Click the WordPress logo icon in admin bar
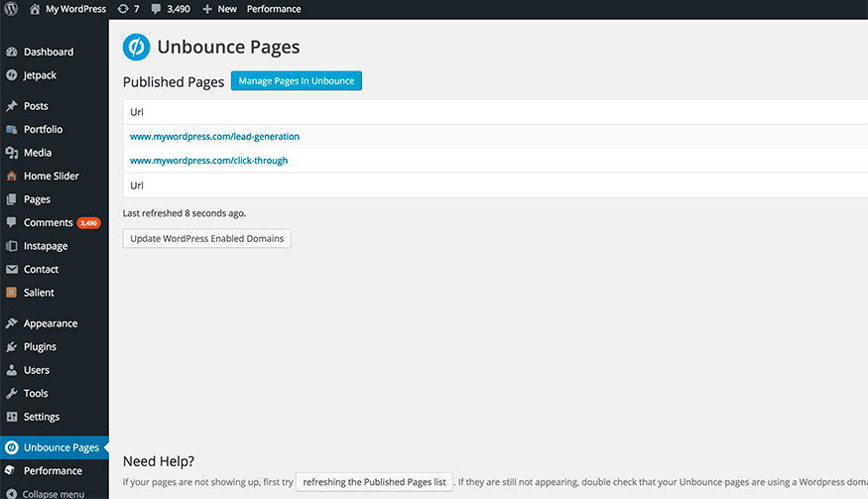The width and height of the screenshot is (868, 499). (11, 9)
